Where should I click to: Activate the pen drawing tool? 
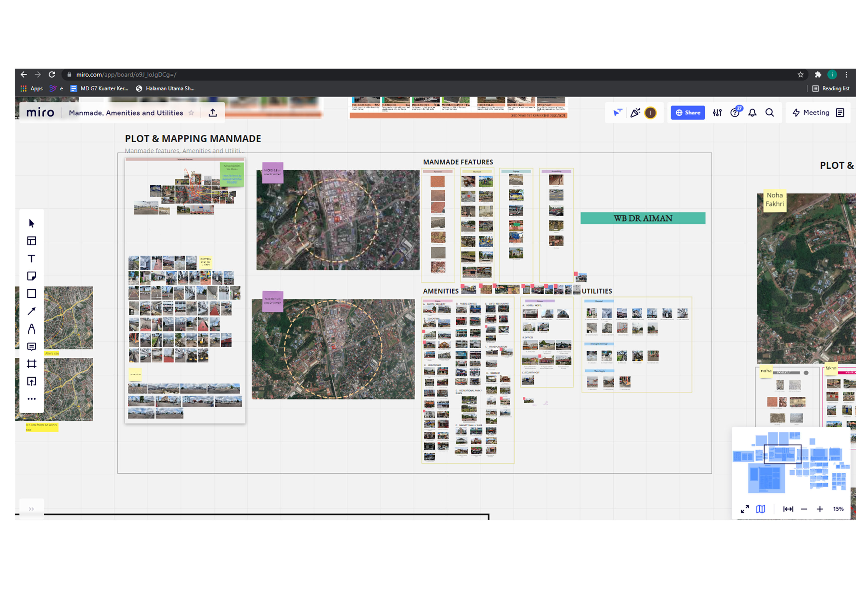(x=31, y=329)
